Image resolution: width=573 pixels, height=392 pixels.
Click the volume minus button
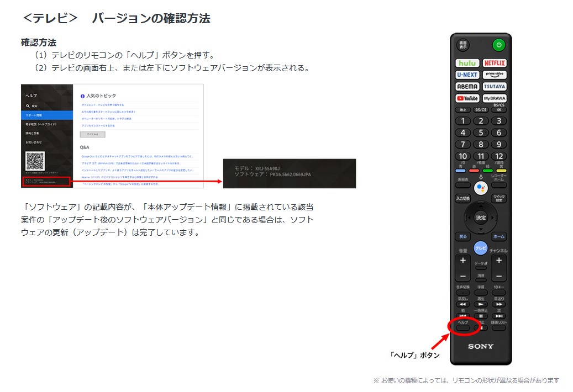tap(462, 276)
